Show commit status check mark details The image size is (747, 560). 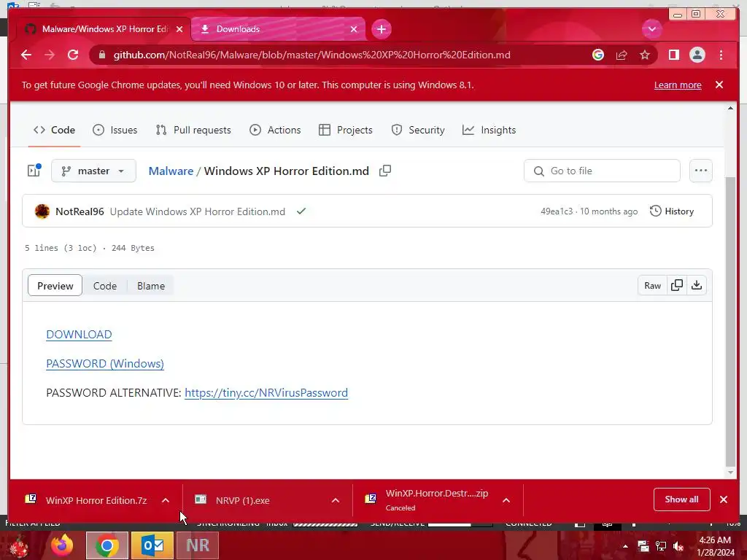301,211
